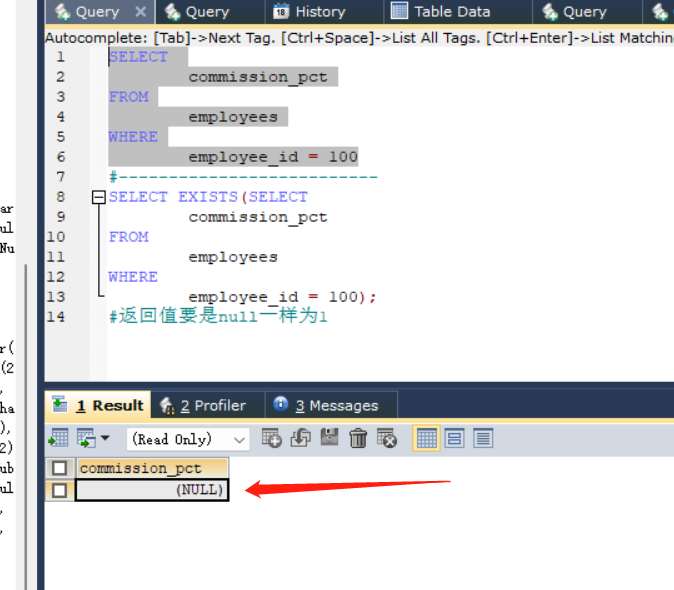The width and height of the screenshot is (674, 590).
Task: Select the (NULL) result cell
Action: point(152,490)
